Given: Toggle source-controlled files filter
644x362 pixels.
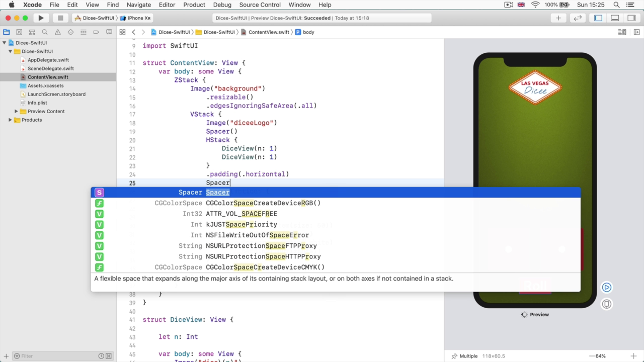Looking at the screenshot, I should tap(109, 356).
